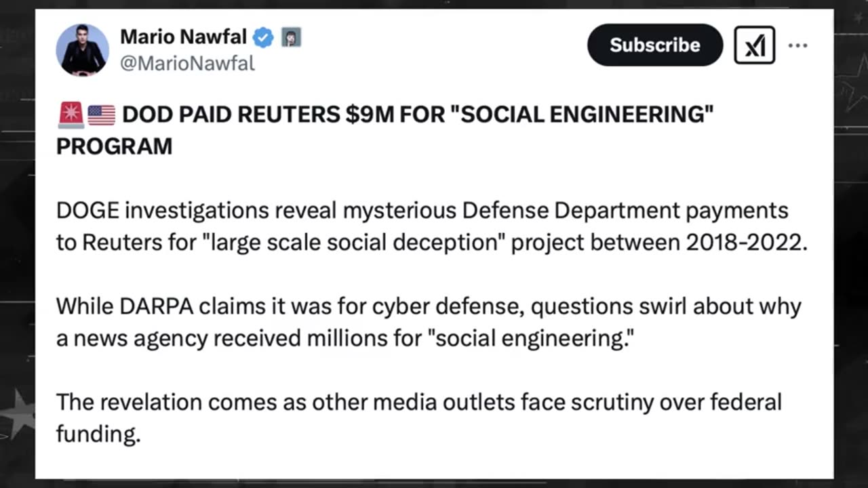Open Mario Nawfal's profile picture
This screenshot has width=868, height=488.
point(82,49)
